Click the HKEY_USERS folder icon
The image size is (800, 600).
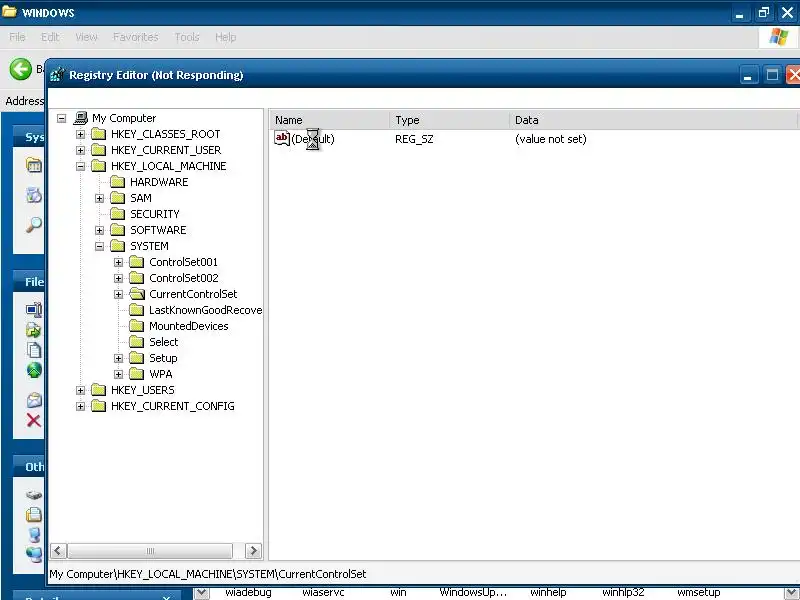pyautogui.click(x=98, y=390)
